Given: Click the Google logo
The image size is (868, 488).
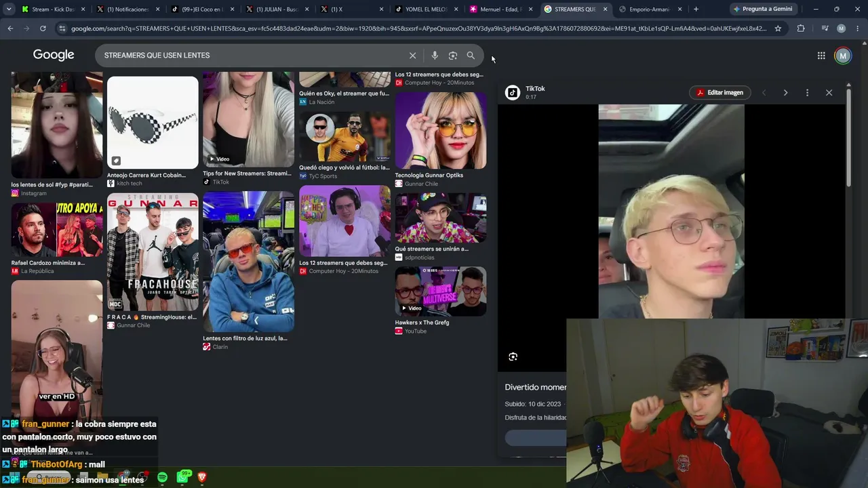Looking at the screenshot, I should [54, 55].
